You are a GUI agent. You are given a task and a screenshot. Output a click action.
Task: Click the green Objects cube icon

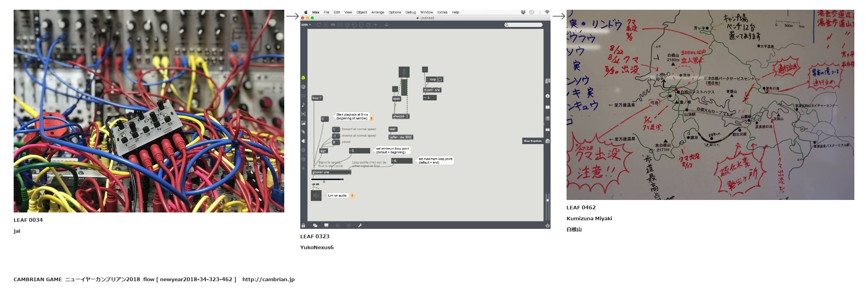coord(303,78)
